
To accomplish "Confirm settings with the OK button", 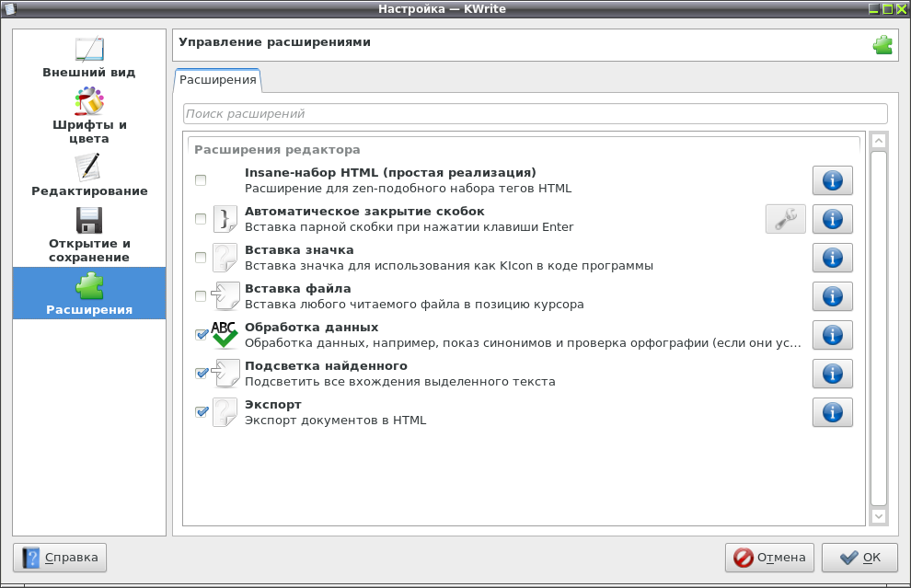I will (x=859, y=558).
